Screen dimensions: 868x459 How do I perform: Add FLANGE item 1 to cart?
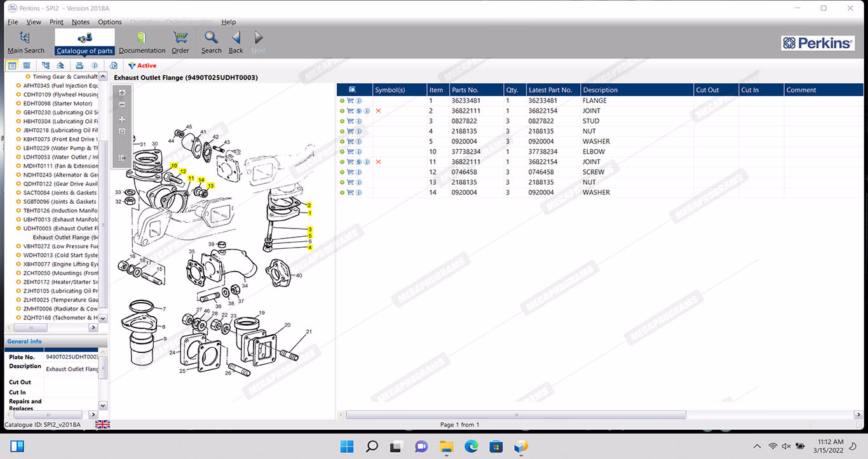[350, 100]
